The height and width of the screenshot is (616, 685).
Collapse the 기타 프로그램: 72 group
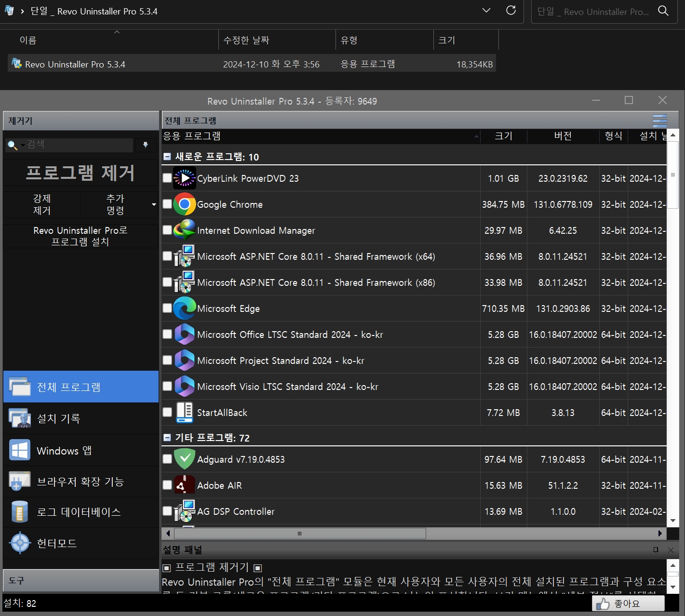click(167, 438)
